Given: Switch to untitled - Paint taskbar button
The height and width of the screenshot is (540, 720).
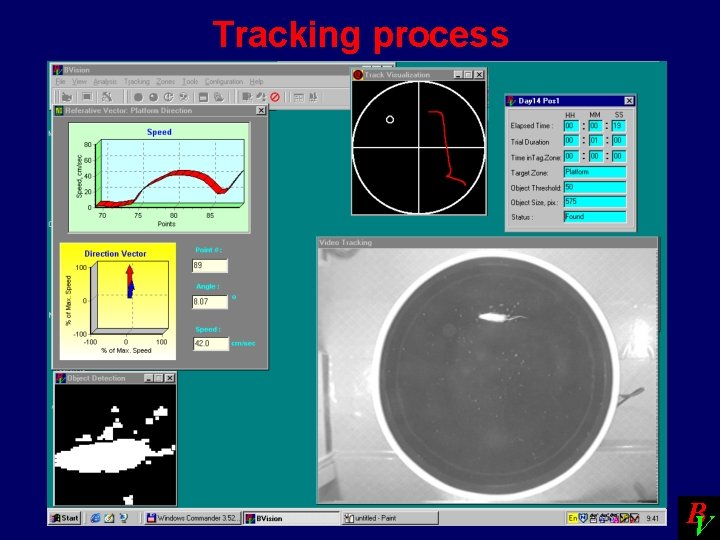Looking at the screenshot, I should click(390, 518).
